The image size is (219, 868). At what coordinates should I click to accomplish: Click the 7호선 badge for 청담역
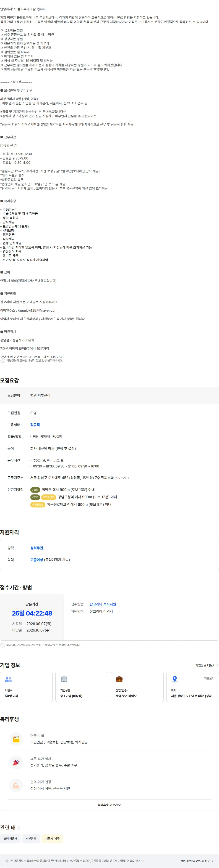[35, 490]
